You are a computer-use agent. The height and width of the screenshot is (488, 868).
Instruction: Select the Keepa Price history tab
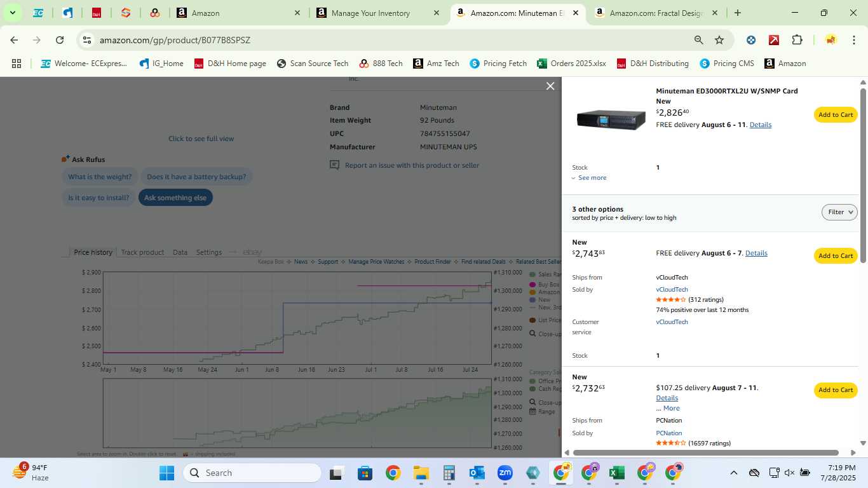click(93, 252)
